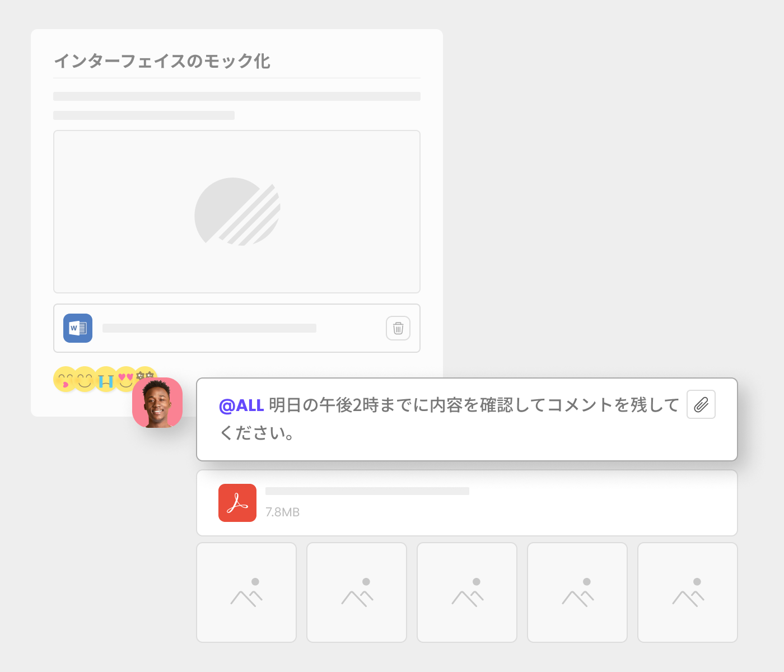
Task: Delete the attached Word file via trash icon
Action: click(398, 328)
